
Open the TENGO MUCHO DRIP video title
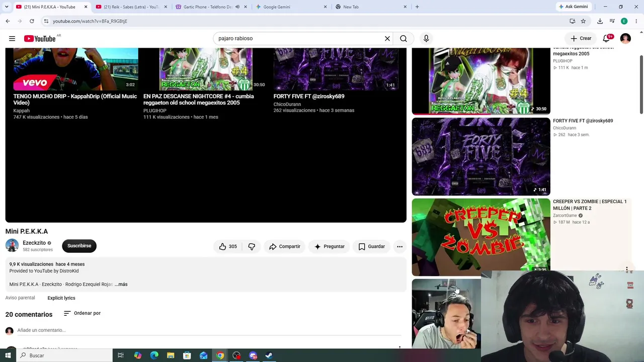[x=75, y=100]
